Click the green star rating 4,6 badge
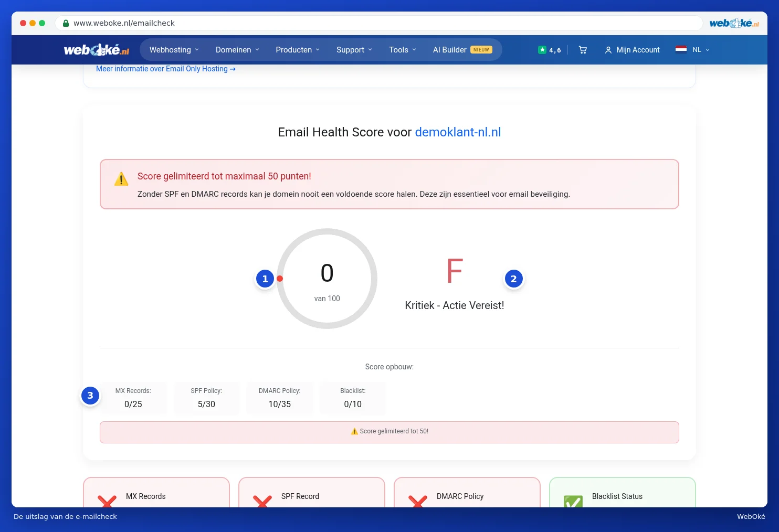The height and width of the screenshot is (532, 779). click(x=549, y=50)
